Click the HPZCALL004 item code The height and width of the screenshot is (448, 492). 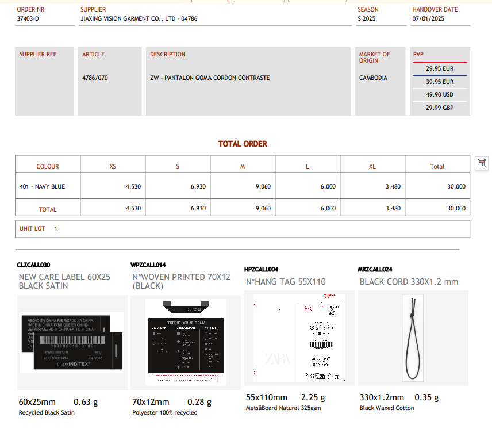tap(261, 269)
